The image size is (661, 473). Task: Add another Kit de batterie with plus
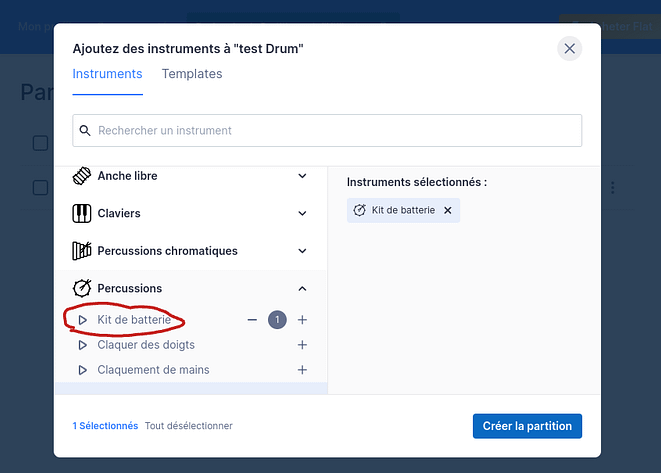click(x=302, y=320)
